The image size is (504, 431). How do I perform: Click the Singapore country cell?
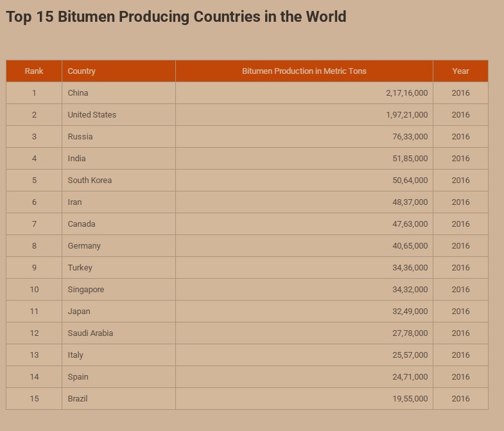click(85, 290)
